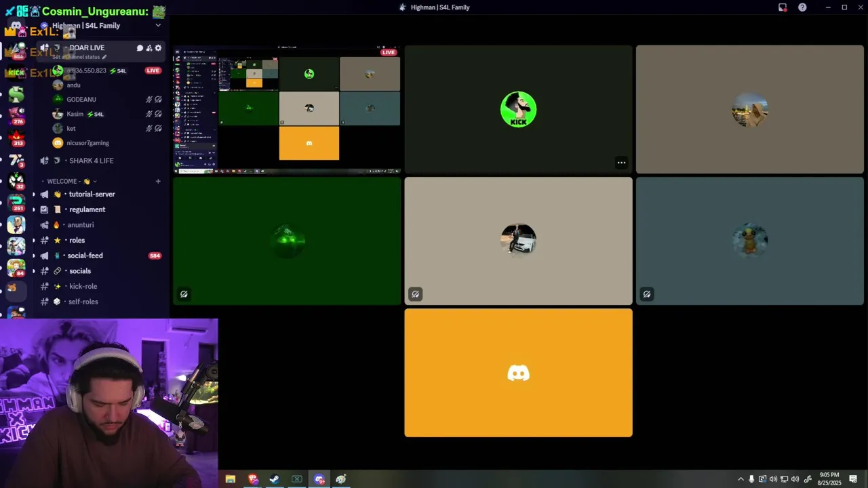The image size is (868, 488).
Task: Click the microphone tray icon
Action: tap(751, 479)
